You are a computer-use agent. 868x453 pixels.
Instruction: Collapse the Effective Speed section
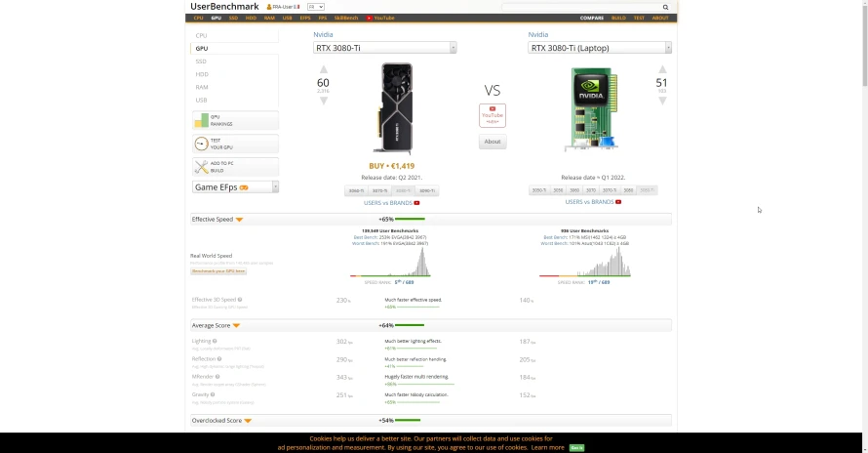click(239, 220)
